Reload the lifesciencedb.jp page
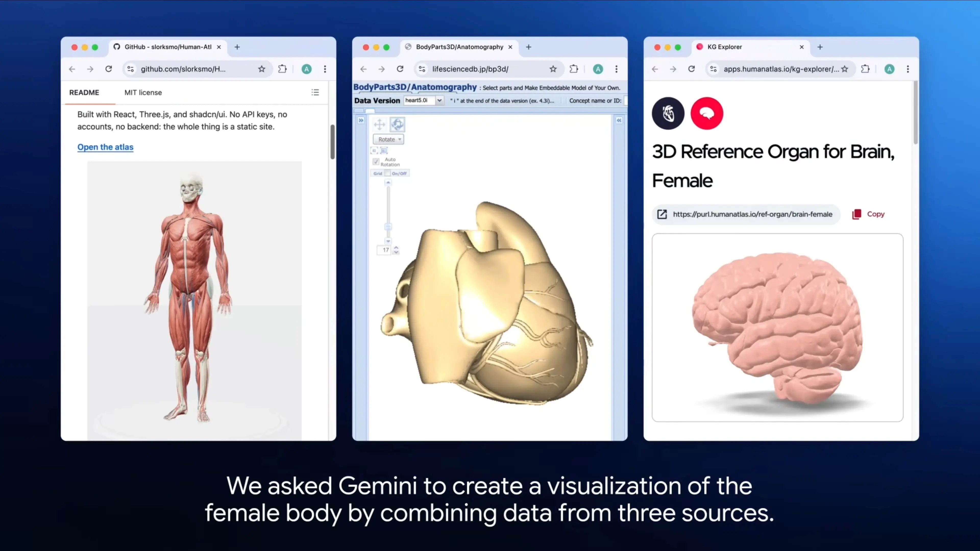The height and width of the screenshot is (551, 980). point(400,69)
